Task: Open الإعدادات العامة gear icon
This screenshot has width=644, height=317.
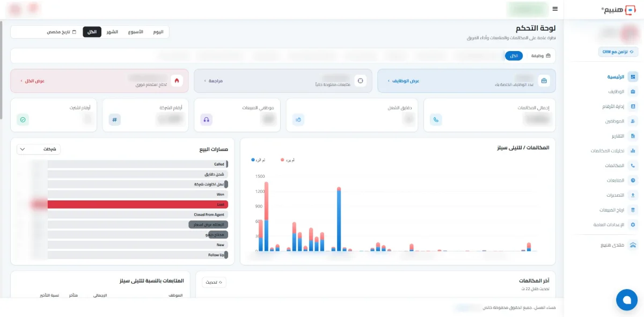Action: coord(633,225)
